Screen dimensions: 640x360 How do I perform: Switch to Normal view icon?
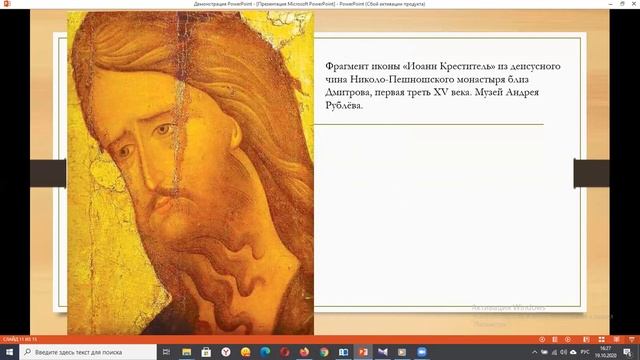point(586,339)
